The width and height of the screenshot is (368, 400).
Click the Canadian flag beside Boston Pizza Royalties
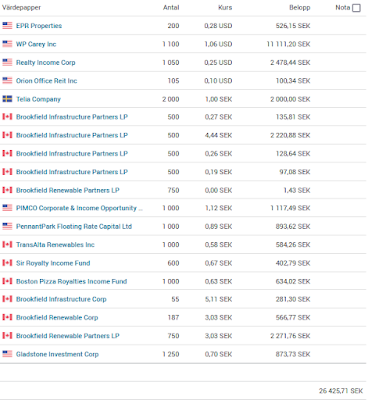point(7,281)
